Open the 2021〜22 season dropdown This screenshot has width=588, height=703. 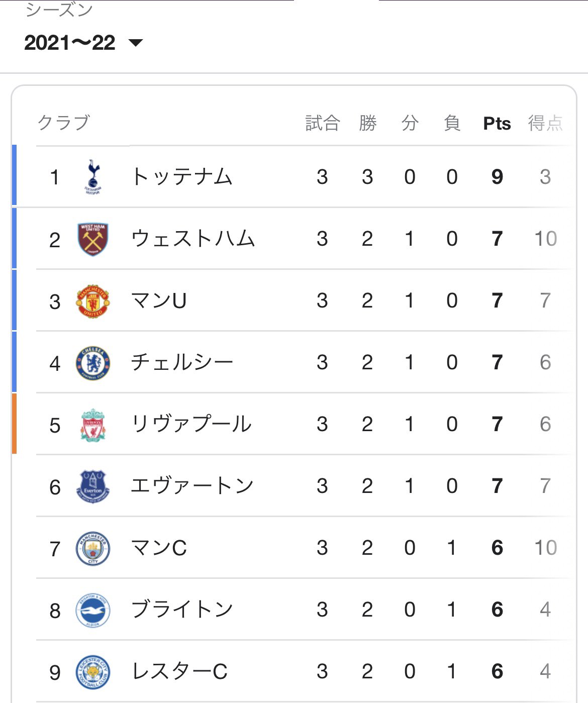83,42
